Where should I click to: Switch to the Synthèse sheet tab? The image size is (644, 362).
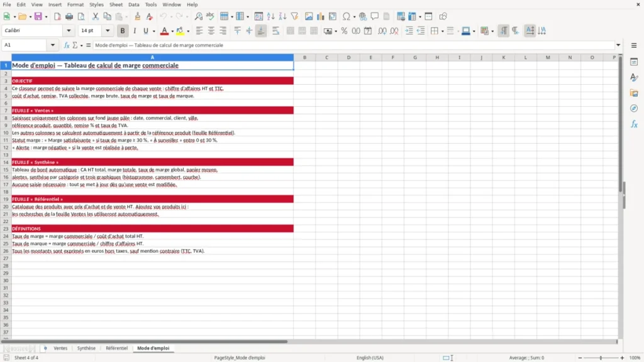coord(86,348)
